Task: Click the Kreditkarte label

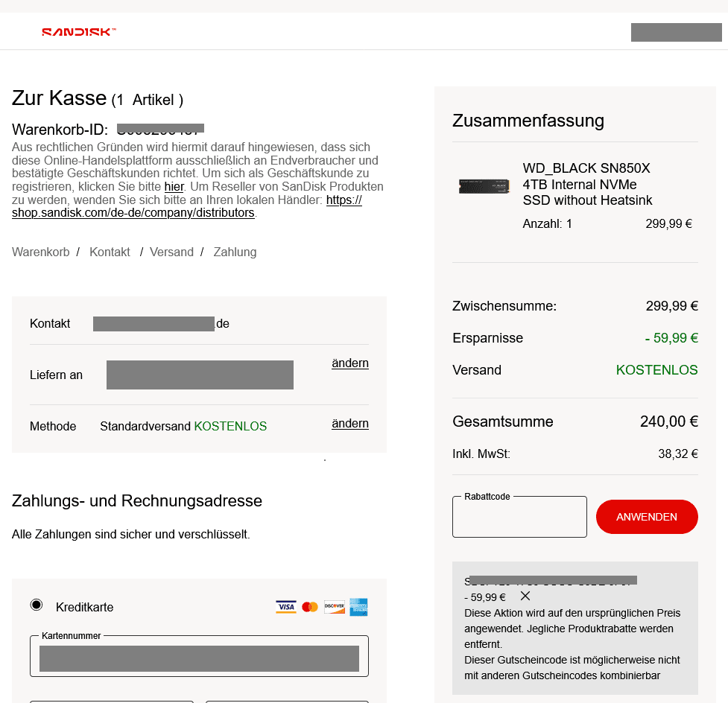Action: pos(84,607)
